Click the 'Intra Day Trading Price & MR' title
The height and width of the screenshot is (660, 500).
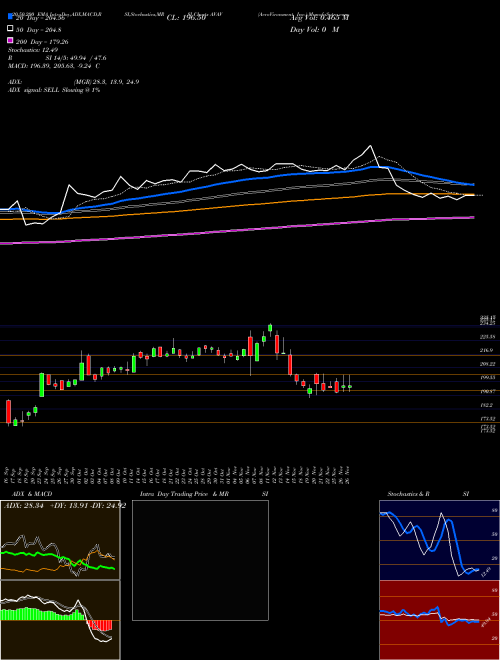pyautogui.click(x=184, y=494)
